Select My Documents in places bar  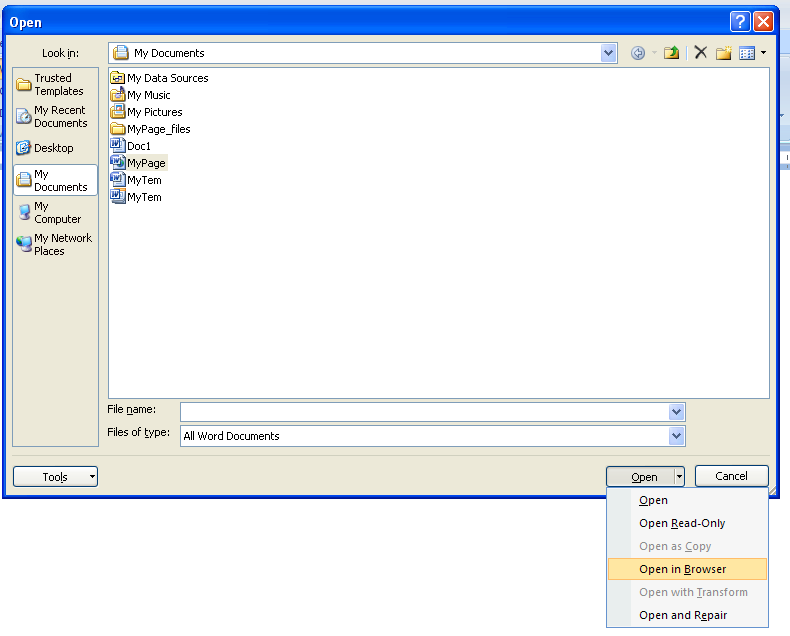coord(55,180)
